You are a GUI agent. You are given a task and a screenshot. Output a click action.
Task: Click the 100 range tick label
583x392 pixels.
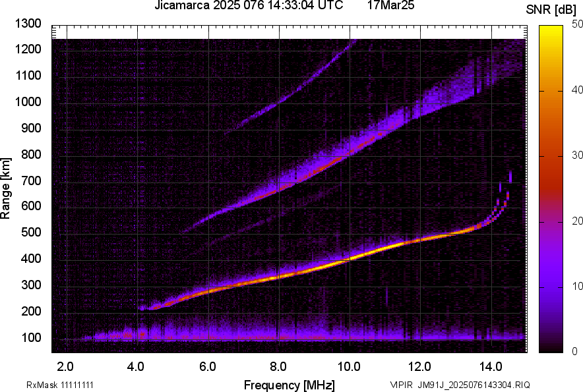point(31,337)
